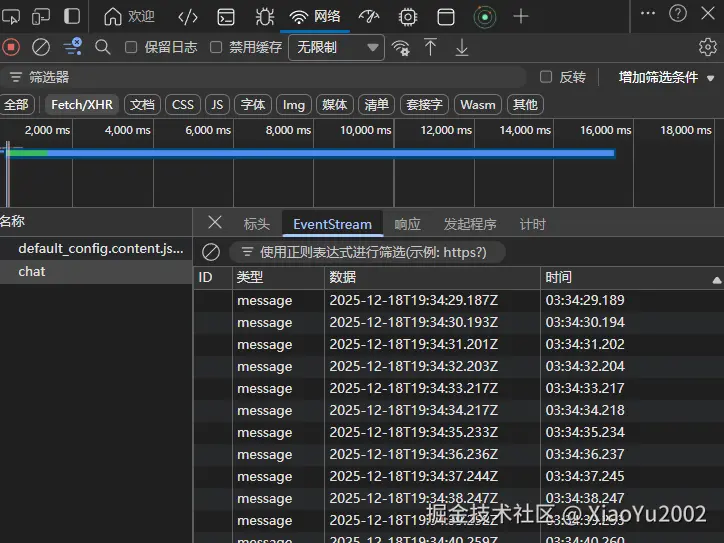
Task: Clear the network log
Action: tap(41, 47)
